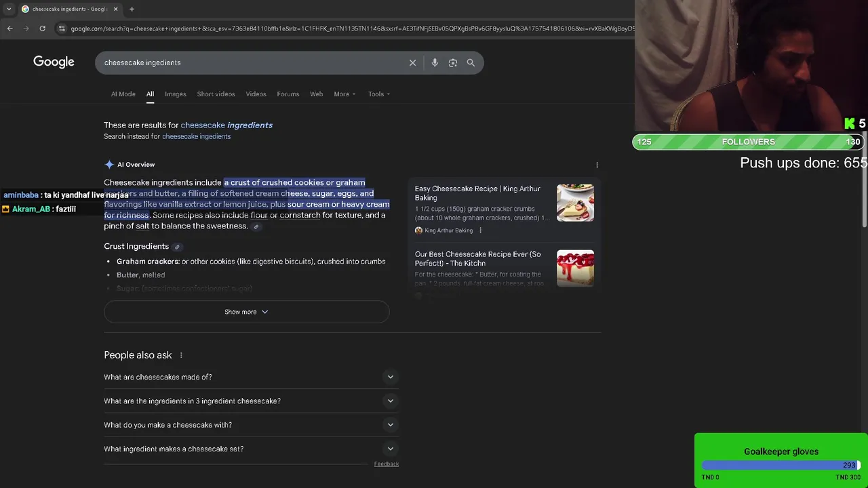868x488 pixels.
Task: Open the Tools dropdown
Action: tap(379, 94)
